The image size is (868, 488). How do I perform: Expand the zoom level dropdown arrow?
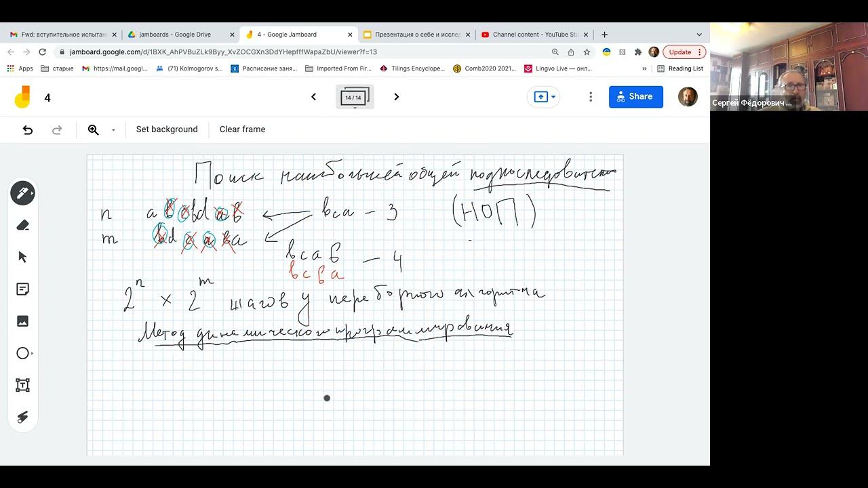[x=113, y=130]
